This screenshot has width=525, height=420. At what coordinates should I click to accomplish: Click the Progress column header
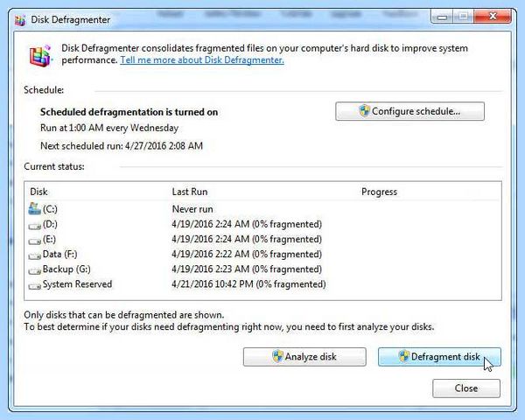click(x=380, y=192)
